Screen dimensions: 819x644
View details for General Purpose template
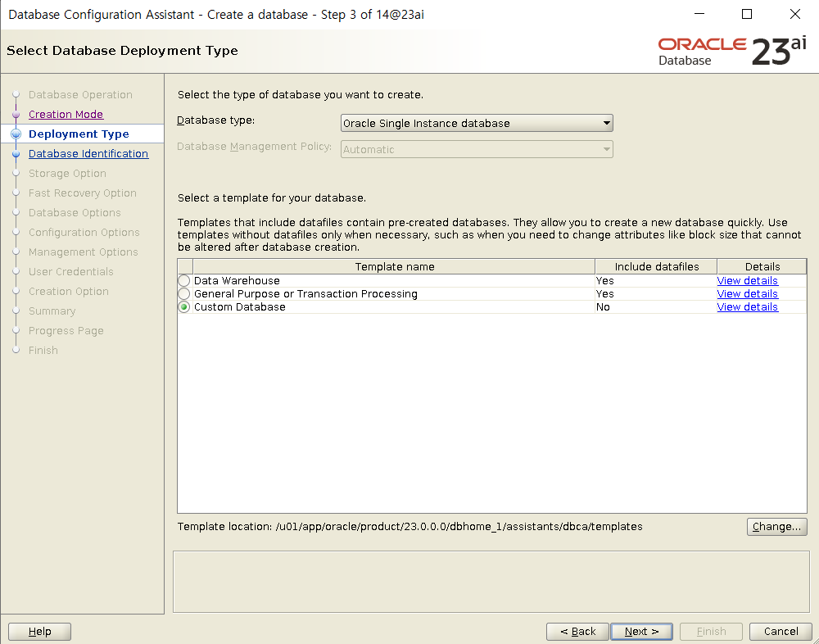click(x=747, y=294)
